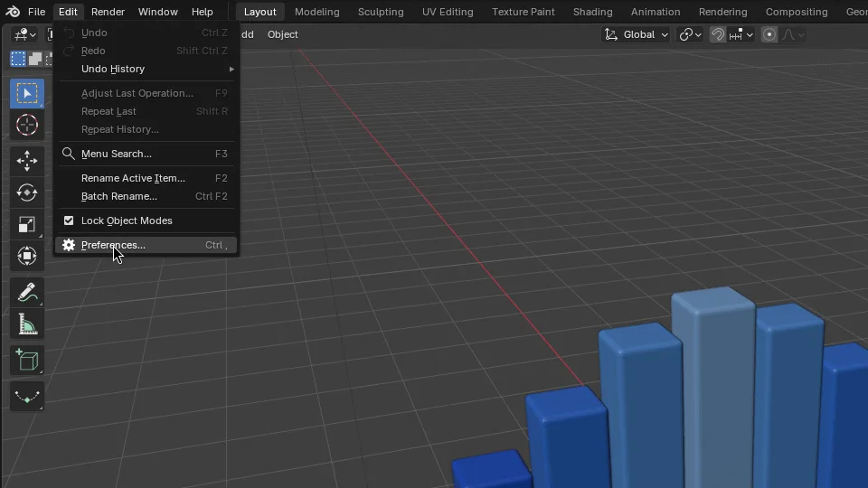Select the Cursor tool
The width and height of the screenshot is (868, 488).
pyautogui.click(x=26, y=125)
